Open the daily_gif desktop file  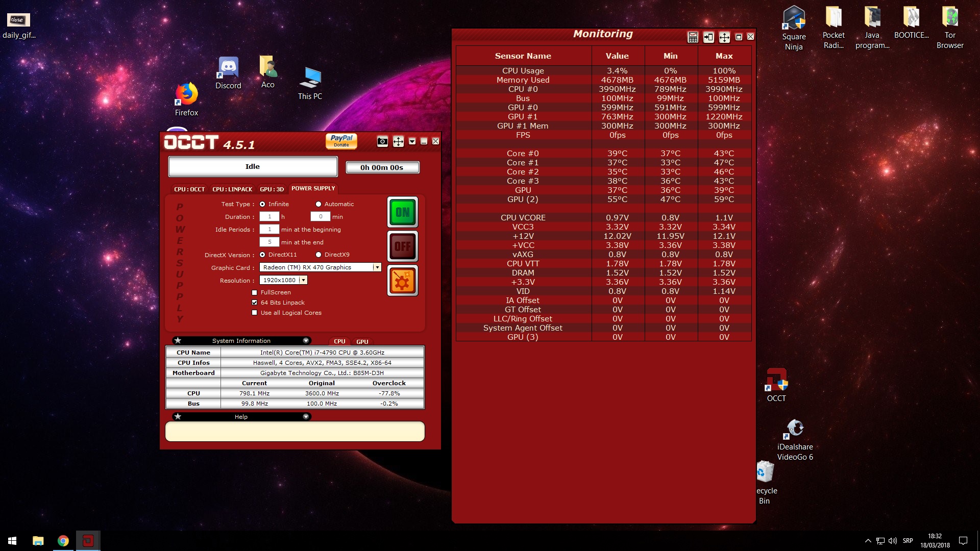[x=19, y=26]
